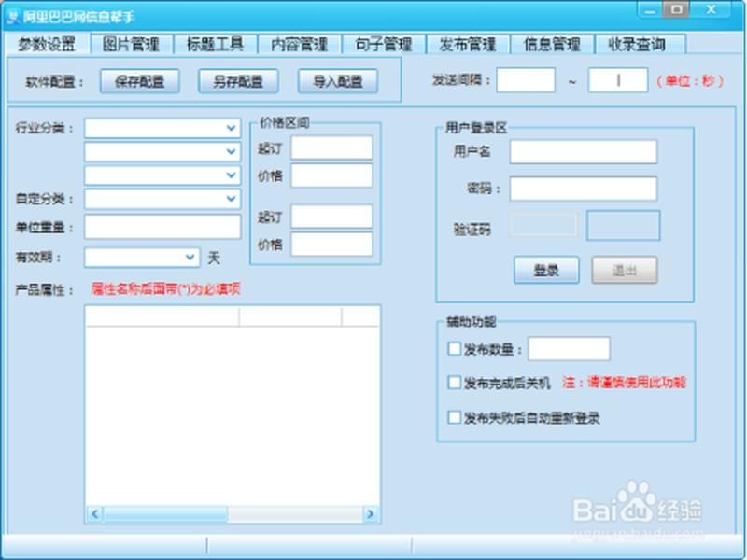This screenshot has height=560, width=747.
Task: Click the 参数设置 tab
Action: (x=47, y=44)
